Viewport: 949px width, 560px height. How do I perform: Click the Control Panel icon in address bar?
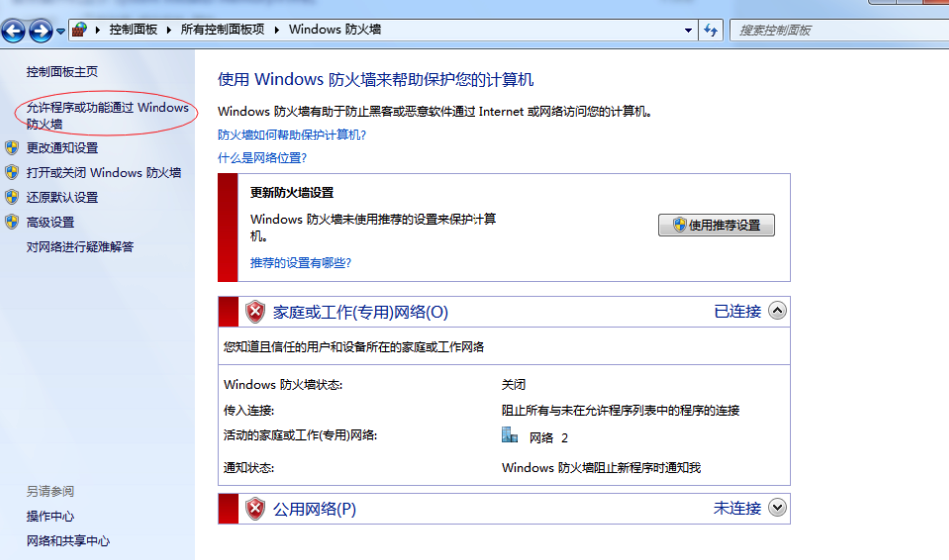click(x=80, y=29)
